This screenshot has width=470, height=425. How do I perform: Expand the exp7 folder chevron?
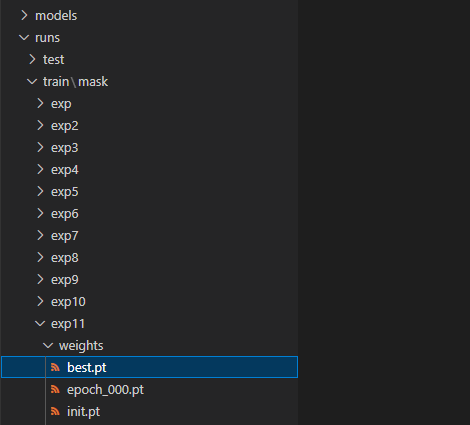(x=40, y=235)
